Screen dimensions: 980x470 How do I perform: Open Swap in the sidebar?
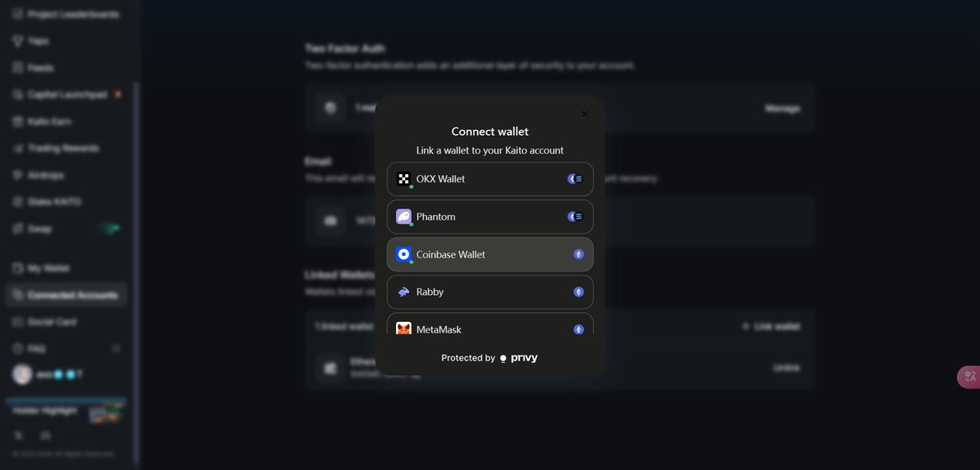point(65,229)
